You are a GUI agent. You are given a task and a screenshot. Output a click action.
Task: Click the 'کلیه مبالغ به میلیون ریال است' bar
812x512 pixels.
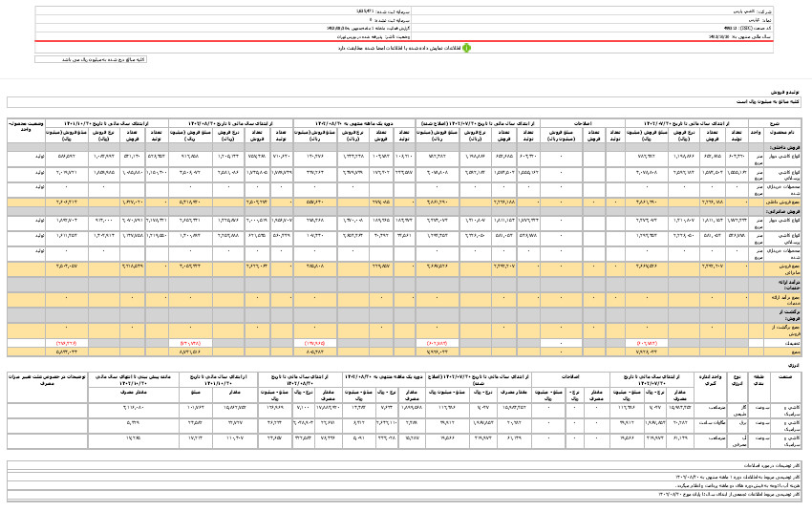click(404, 102)
